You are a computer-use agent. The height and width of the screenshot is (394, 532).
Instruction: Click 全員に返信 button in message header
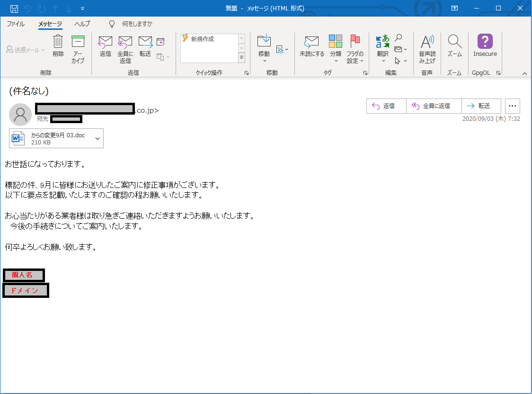click(434, 106)
